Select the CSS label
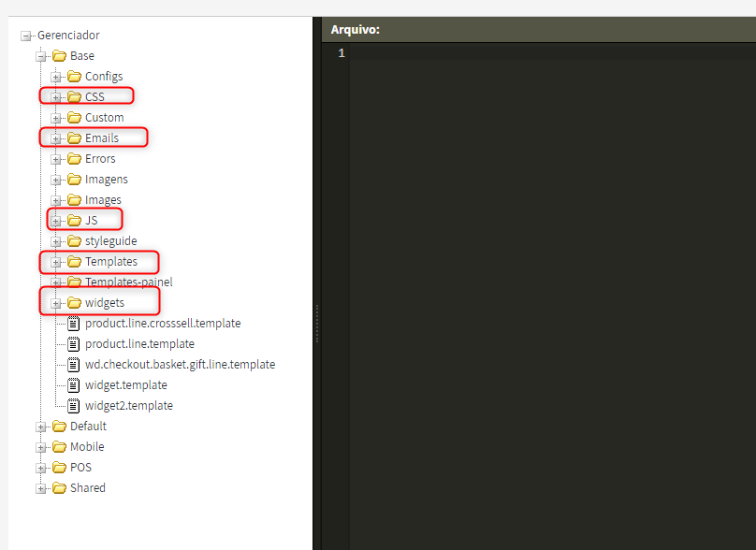This screenshot has width=756, height=550. 94,97
